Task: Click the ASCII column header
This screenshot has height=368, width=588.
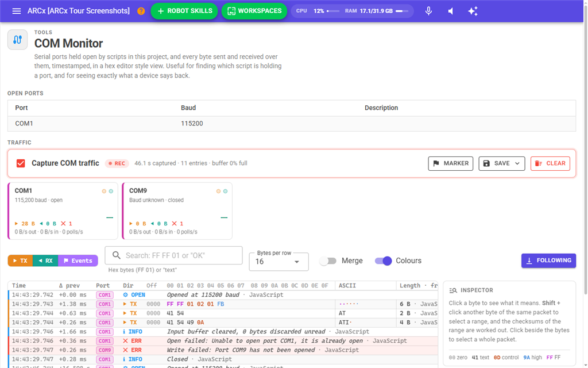Action: tap(347, 286)
